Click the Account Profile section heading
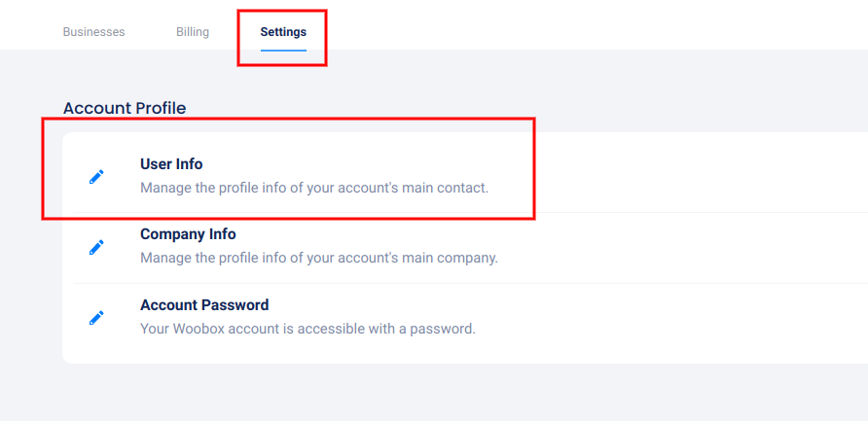This screenshot has height=421, width=868. point(125,108)
